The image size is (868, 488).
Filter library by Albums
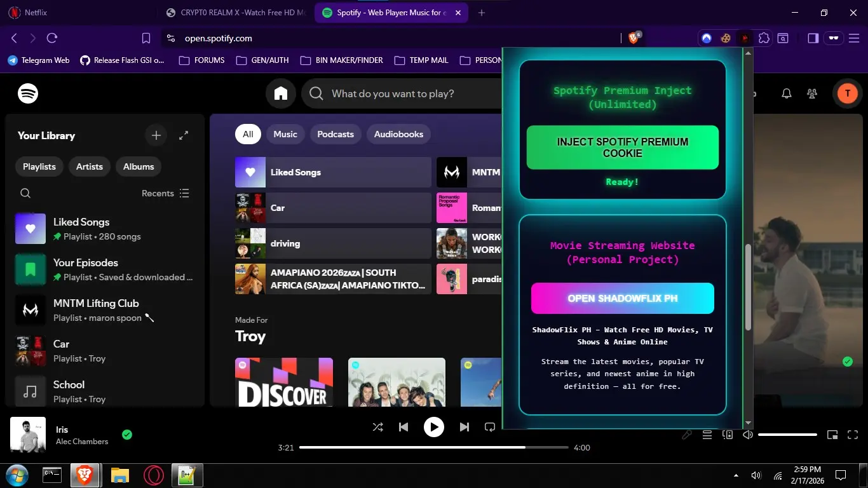139,166
